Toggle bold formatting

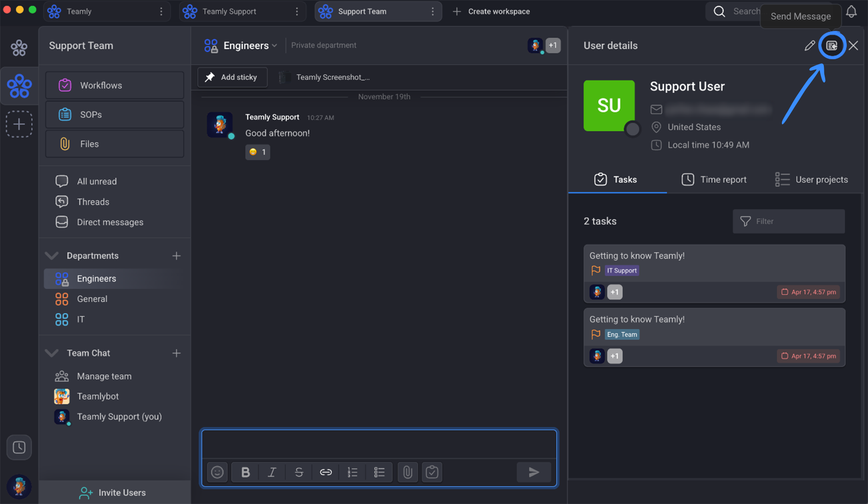pyautogui.click(x=245, y=472)
